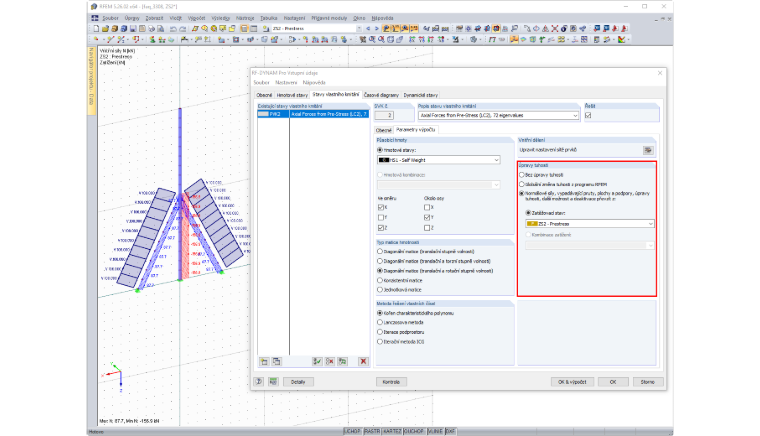
Task: Uncheck direction Z under Ve směru
Action: pos(380,228)
